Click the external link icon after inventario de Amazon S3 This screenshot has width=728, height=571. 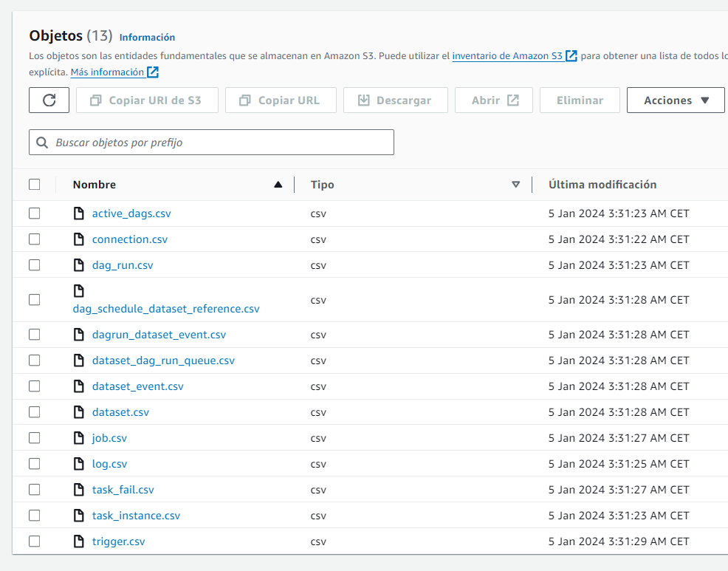pos(571,56)
